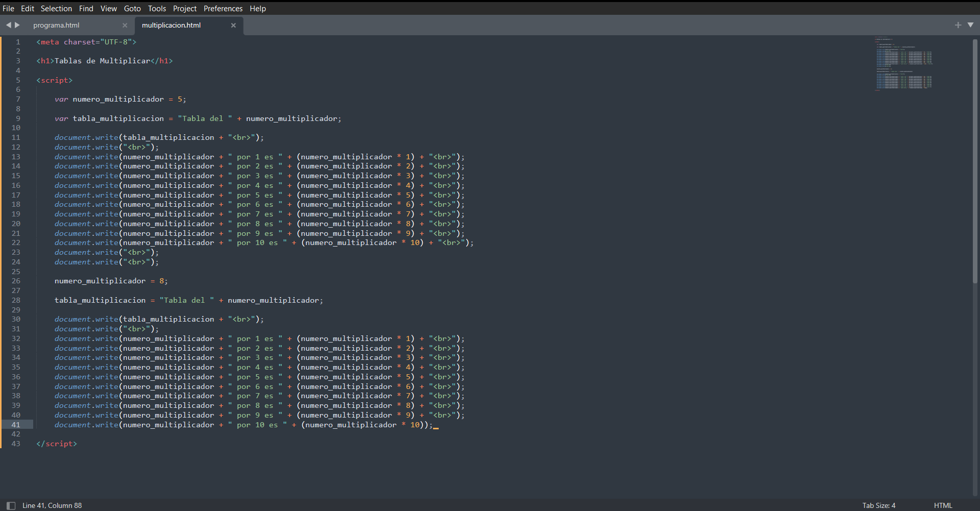Open the File menu
The height and width of the screenshot is (511, 980).
9,9
